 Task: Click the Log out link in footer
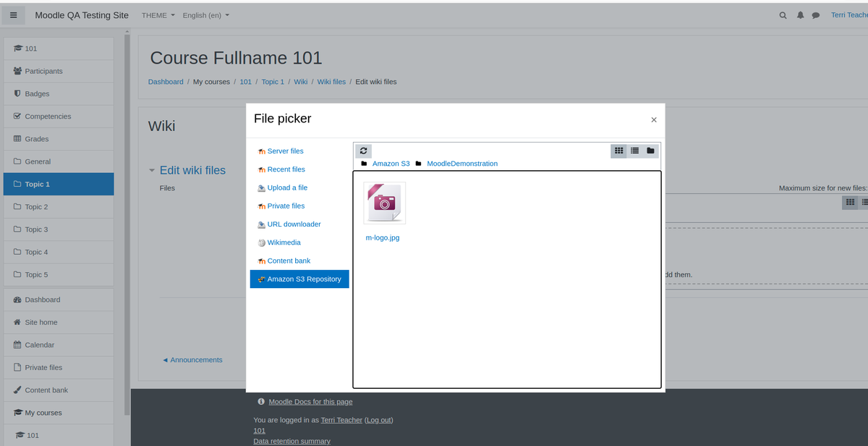(378, 420)
